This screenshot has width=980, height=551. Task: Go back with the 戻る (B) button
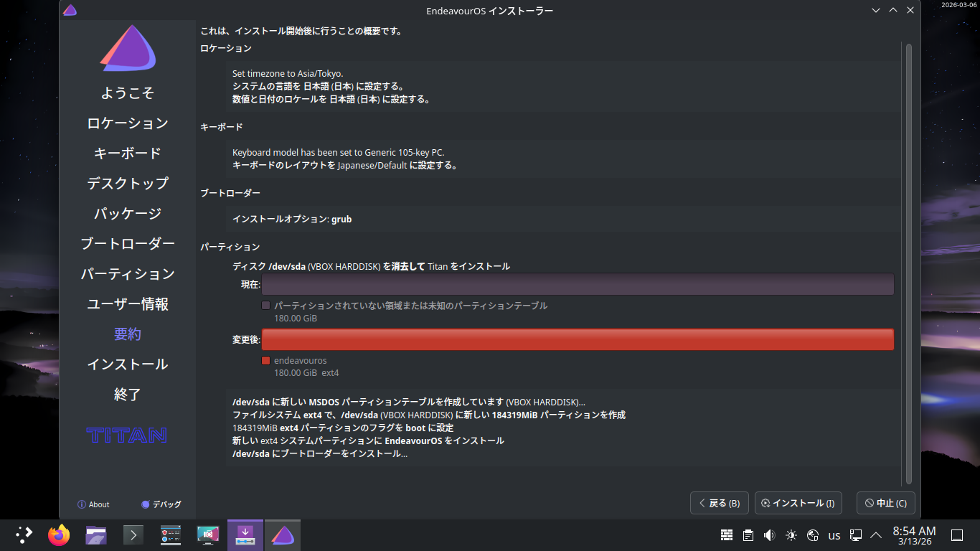720,503
